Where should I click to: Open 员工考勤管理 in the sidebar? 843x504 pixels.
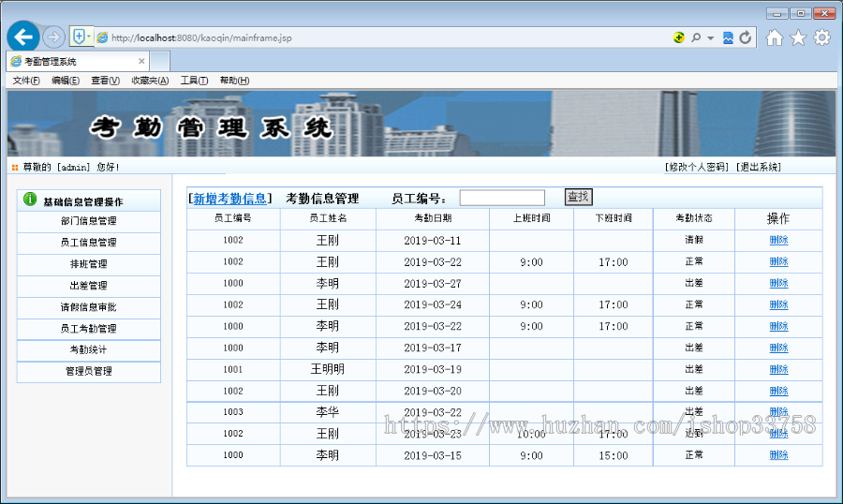pos(89,329)
